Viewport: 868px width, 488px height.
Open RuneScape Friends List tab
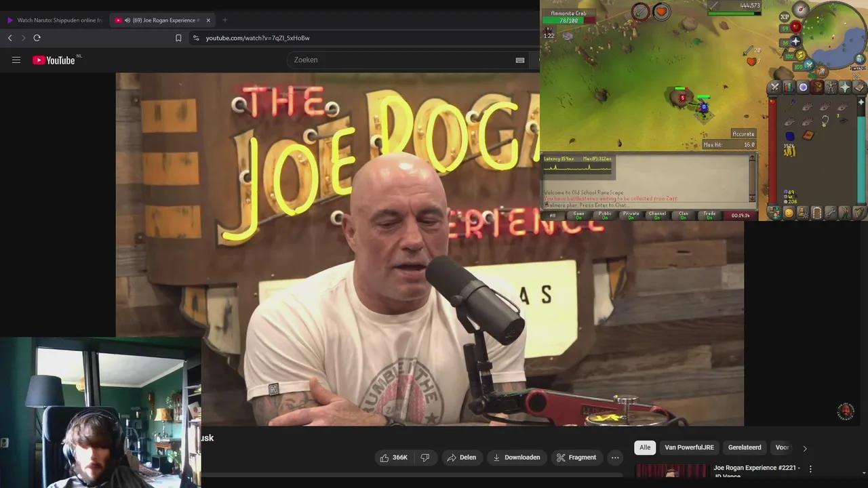point(789,213)
